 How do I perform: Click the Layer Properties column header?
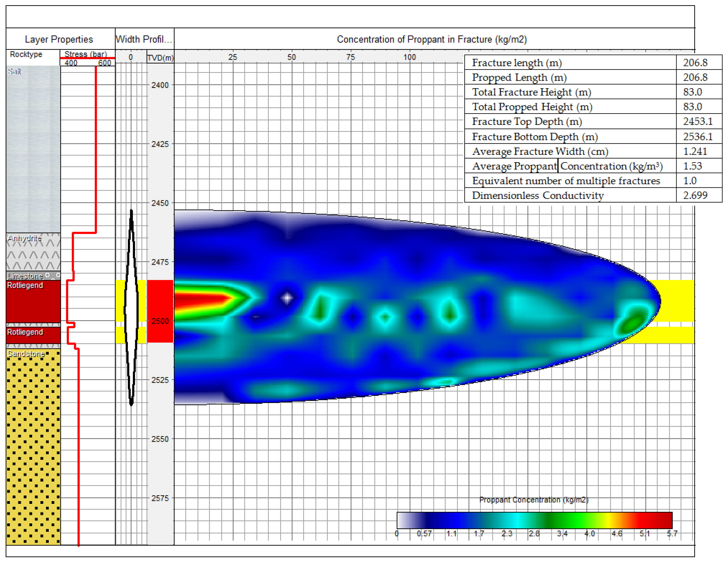59,39
